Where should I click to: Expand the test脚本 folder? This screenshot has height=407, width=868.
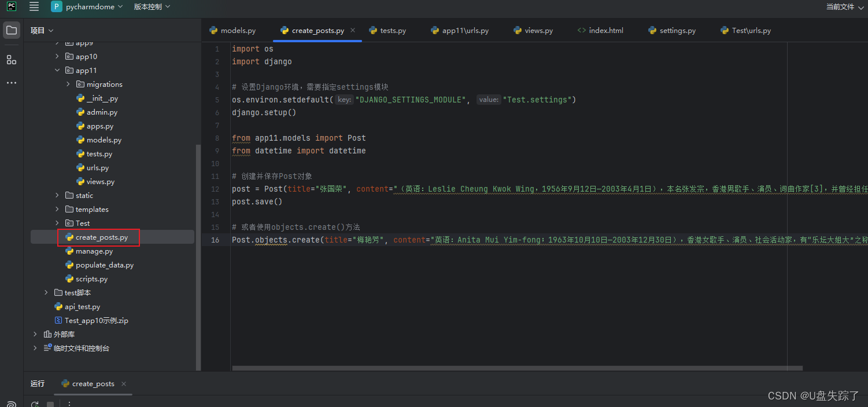click(46, 292)
